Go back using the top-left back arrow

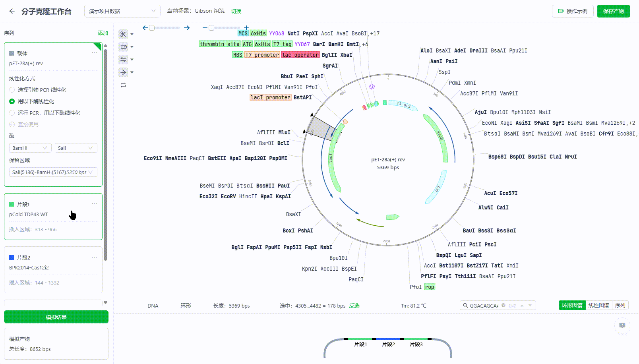(x=12, y=11)
